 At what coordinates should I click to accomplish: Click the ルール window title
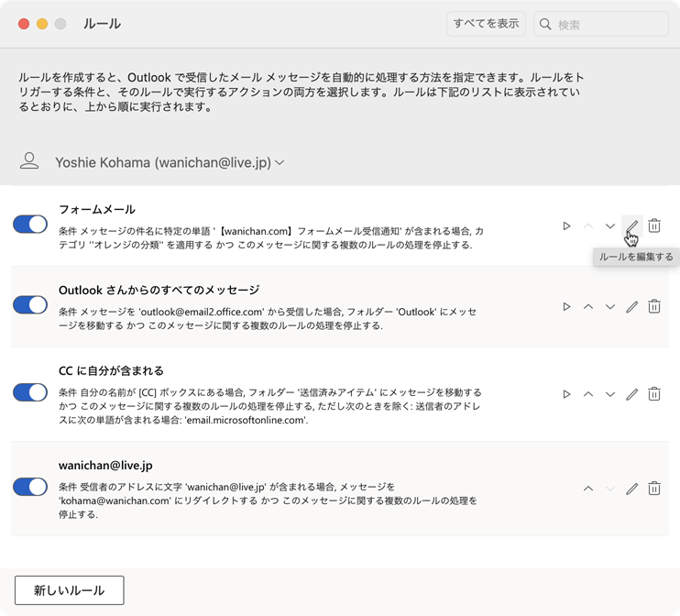click(x=102, y=24)
